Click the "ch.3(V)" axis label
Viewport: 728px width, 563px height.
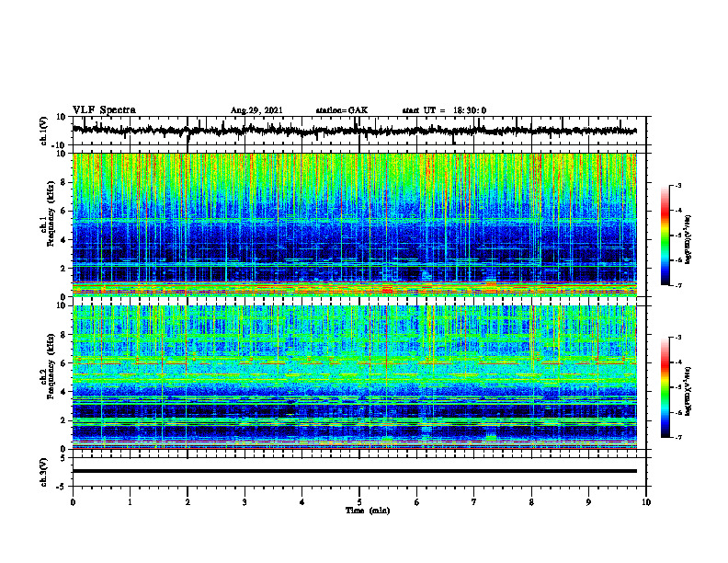(x=44, y=472)
